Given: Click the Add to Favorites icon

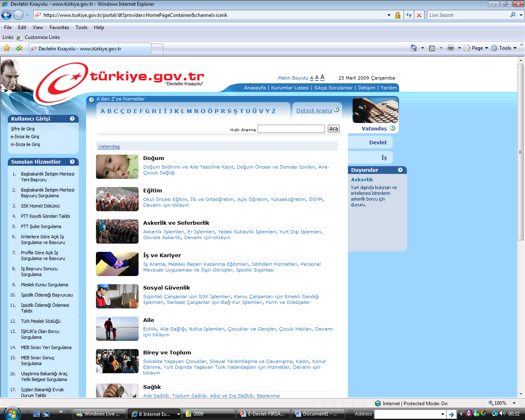Looking at the screenshot, I should tap(19, 48).
